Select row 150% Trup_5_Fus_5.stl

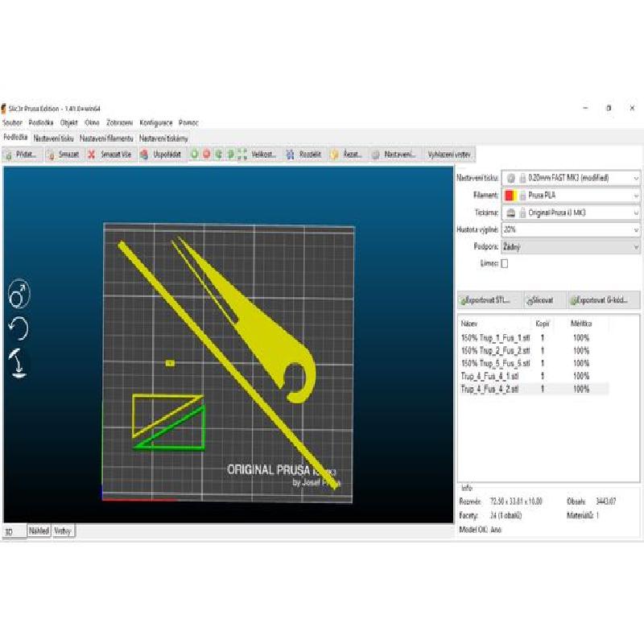[533, 364]
